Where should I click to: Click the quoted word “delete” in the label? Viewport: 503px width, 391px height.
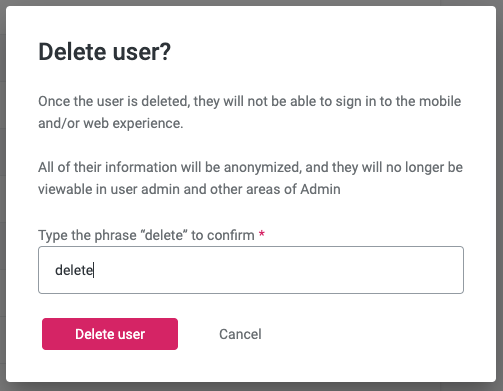pos(164,235)
